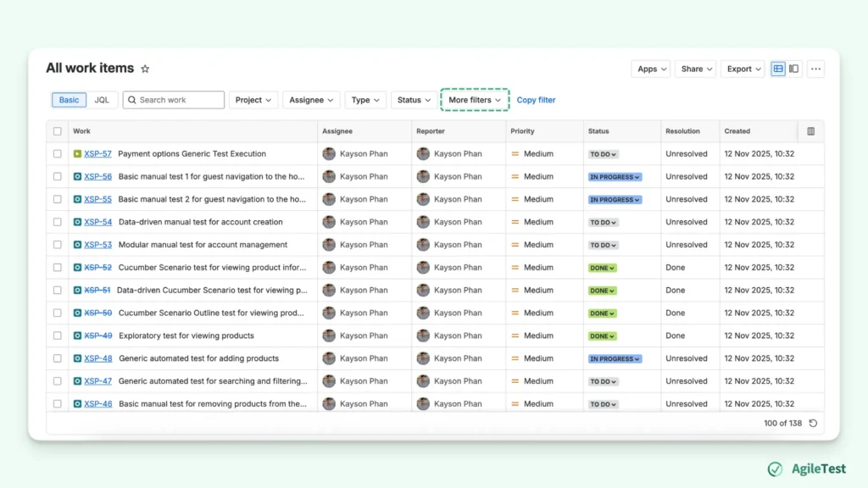Open the Share dropdown
Image resolution: width=868 pixels, height=488 pixels.
(696, 69)
